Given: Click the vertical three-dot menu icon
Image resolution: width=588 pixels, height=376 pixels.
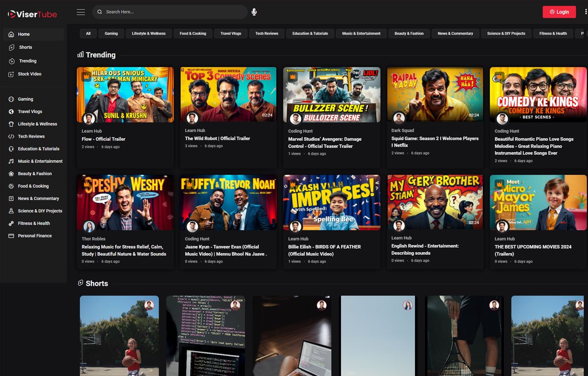Looking at the screenshot, I should click(x=586, y=12).
